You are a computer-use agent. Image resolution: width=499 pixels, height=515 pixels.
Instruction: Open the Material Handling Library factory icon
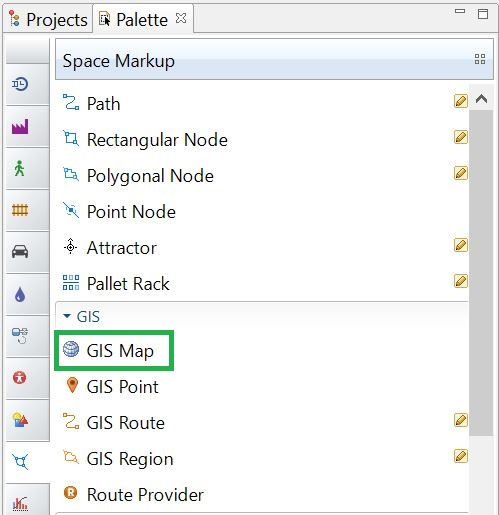pyautogui.click(x=20, y=127)
